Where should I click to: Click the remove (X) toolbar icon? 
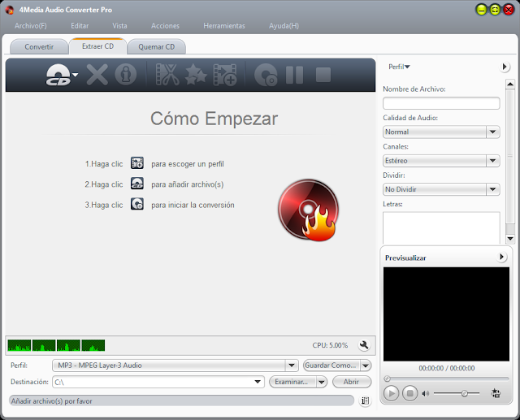(x=97, y=75)
